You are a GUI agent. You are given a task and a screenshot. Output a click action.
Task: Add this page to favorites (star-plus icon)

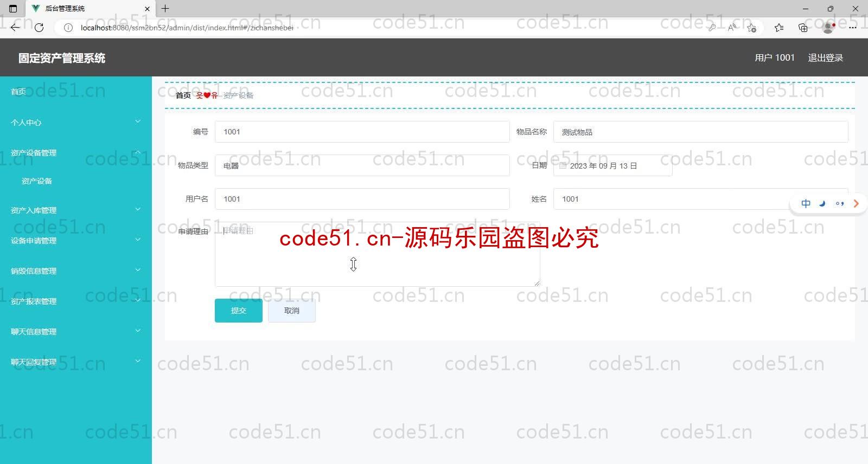click(x=751, y=28)
